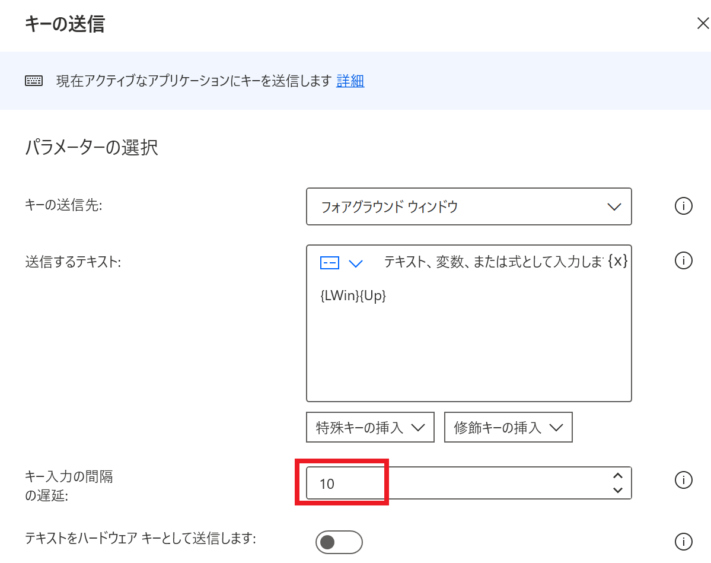The width and height of the screenshot is (711, 563).
Task: Increase the key delay with up arrow
Action: (618, 476)
